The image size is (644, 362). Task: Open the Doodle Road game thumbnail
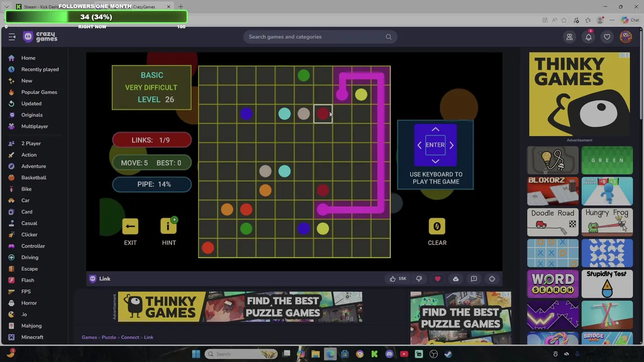click(552, 222)
